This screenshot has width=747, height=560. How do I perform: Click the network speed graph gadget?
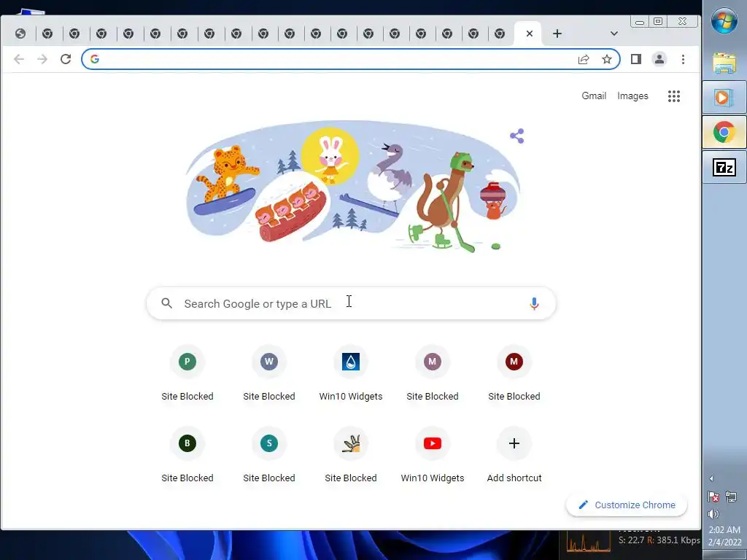(x=588, y=542)
